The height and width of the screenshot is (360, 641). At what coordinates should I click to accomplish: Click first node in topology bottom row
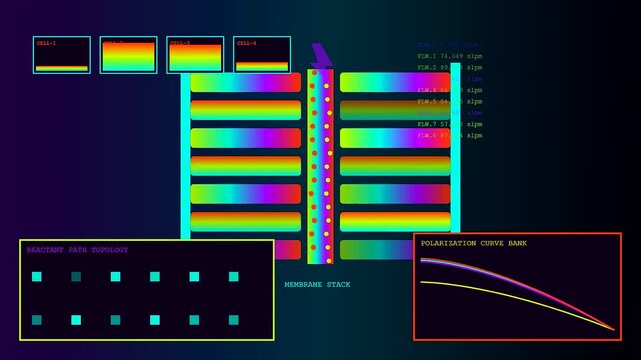[x=37, y=320]
